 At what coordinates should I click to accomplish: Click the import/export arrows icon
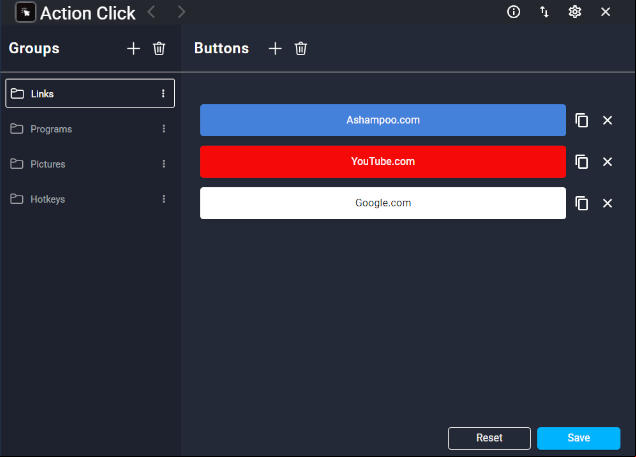[544, 12]
